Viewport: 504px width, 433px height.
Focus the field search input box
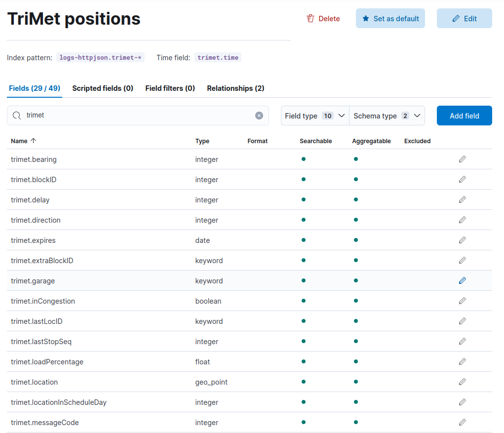(x=138, y=116)
